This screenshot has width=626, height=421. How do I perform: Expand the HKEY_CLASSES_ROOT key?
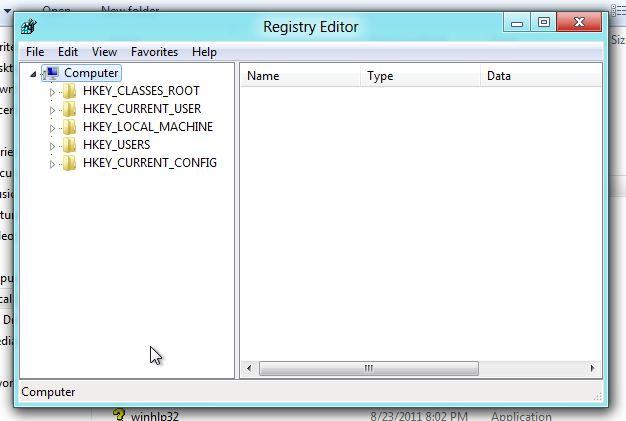tap(53, 91)
